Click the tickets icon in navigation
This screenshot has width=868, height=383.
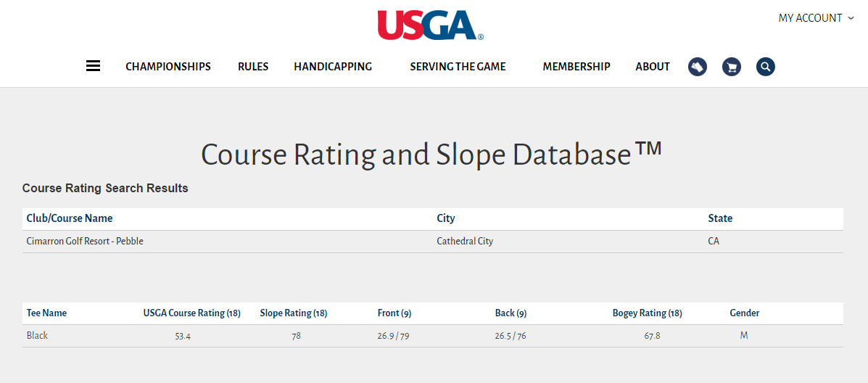(698, 67)
